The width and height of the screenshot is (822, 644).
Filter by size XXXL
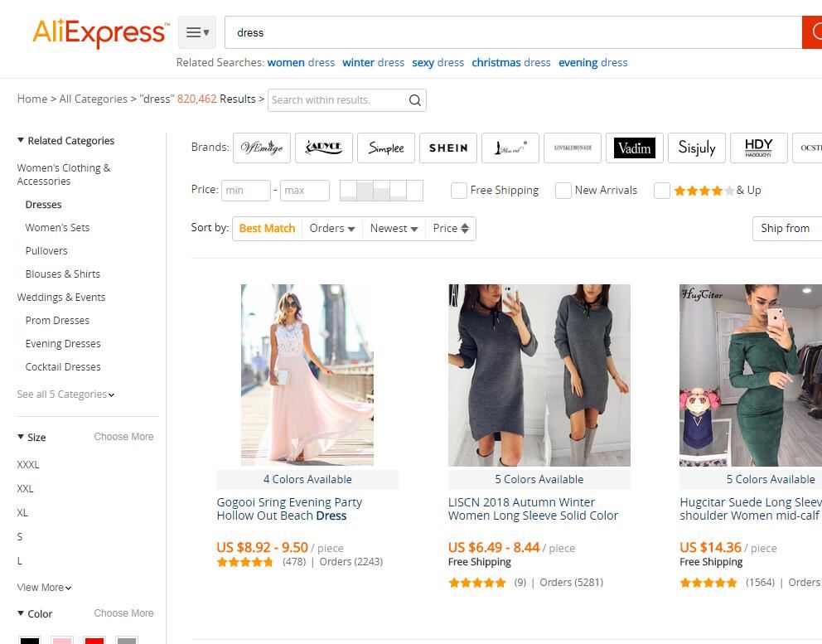coord(28,465)
